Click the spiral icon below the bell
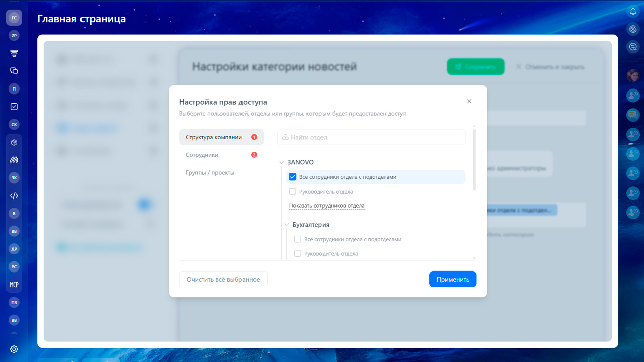 (633, 29)
